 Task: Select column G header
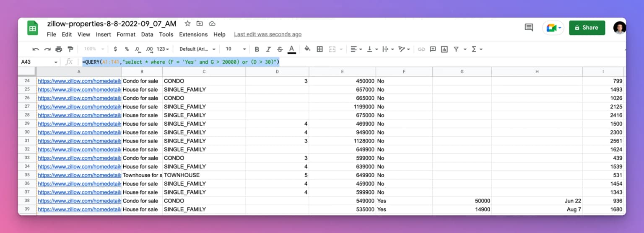tap(462, 72)
